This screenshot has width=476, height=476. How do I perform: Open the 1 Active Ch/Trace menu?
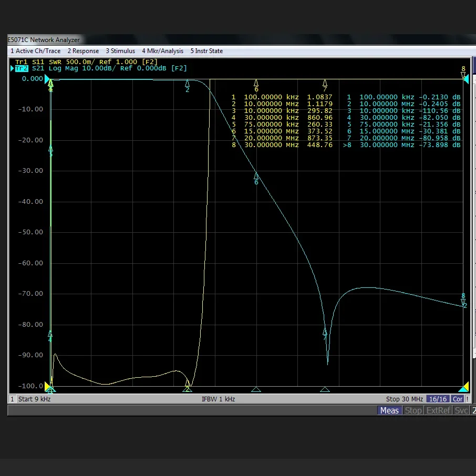click(x=35, y=51)
